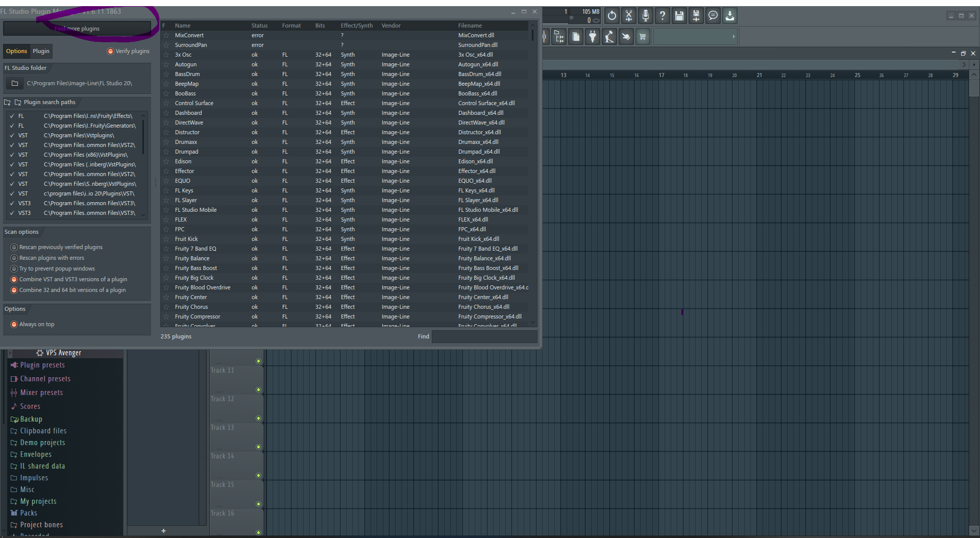Open the hint panel arrow dropdown
The width and height of the screenshot is (980, 538).
(733, 36)
